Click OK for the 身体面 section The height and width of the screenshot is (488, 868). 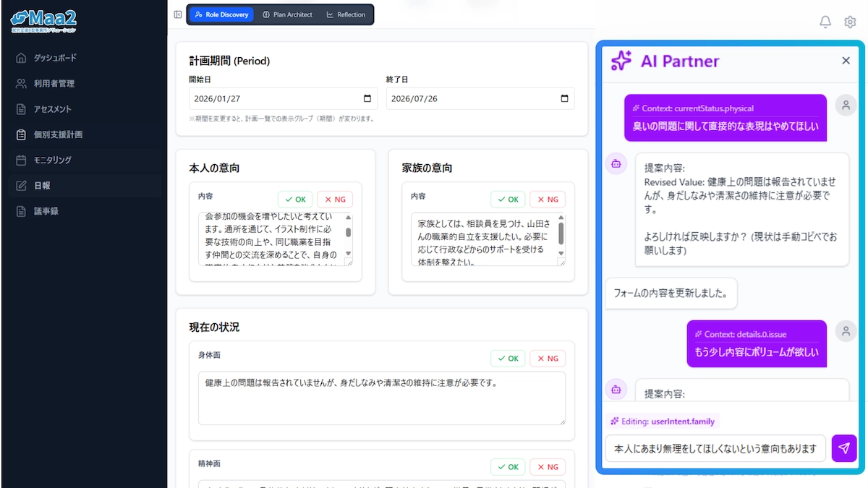tap(508, 358)
